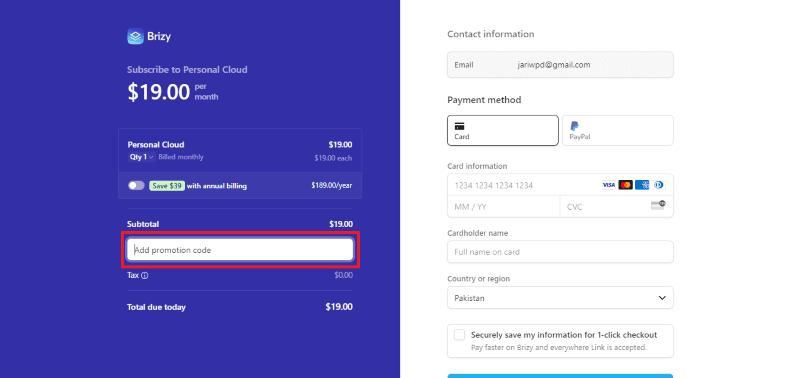Click the Add promotion code field
Viewport: 800px width, 378px height.
[x=240, y=250]
